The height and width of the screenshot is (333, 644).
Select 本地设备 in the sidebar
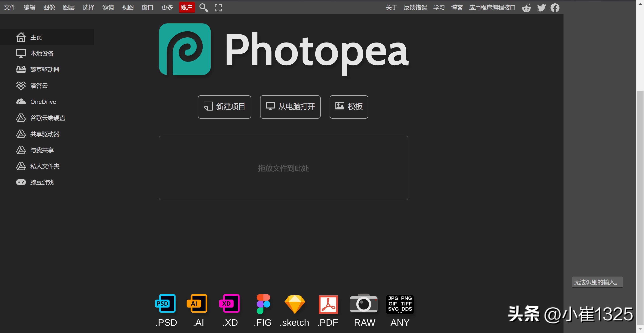[42, 53]
